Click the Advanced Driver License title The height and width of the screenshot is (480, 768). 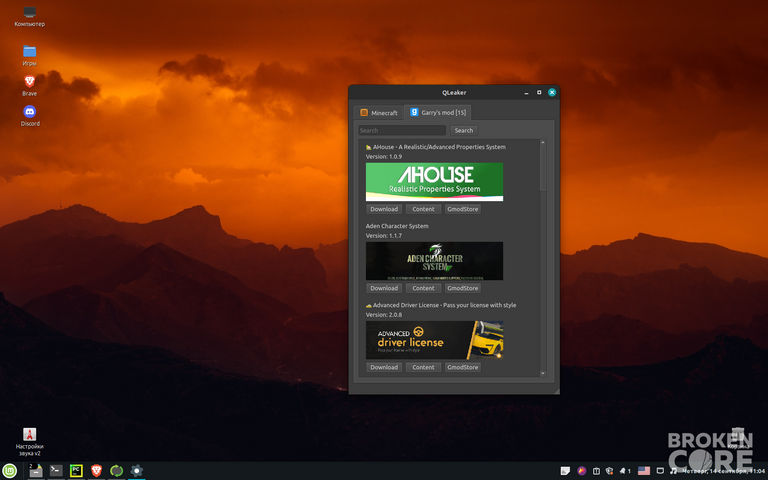point(441,305)
